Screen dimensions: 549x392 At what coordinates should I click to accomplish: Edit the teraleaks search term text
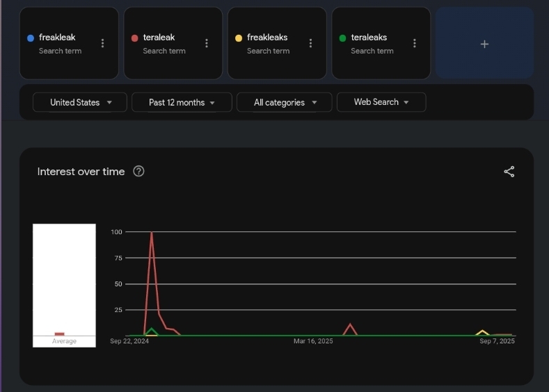(x=369, y=38)
